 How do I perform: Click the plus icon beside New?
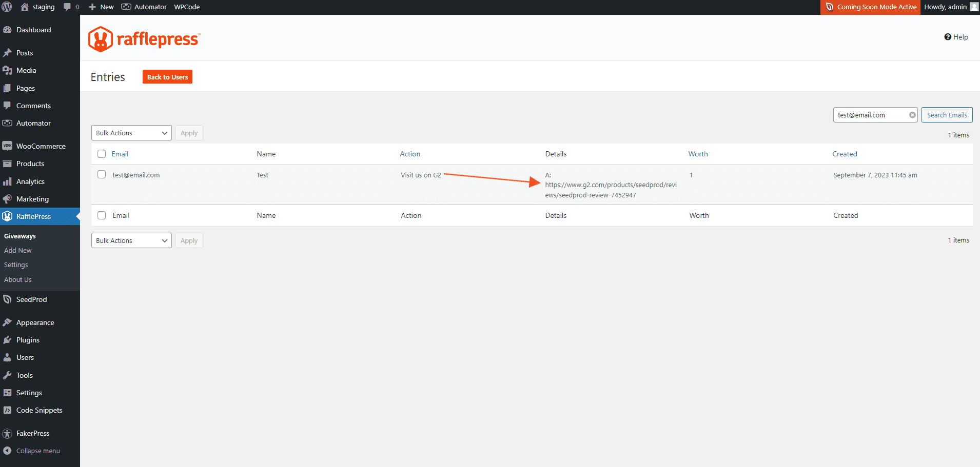click(92, 7)
